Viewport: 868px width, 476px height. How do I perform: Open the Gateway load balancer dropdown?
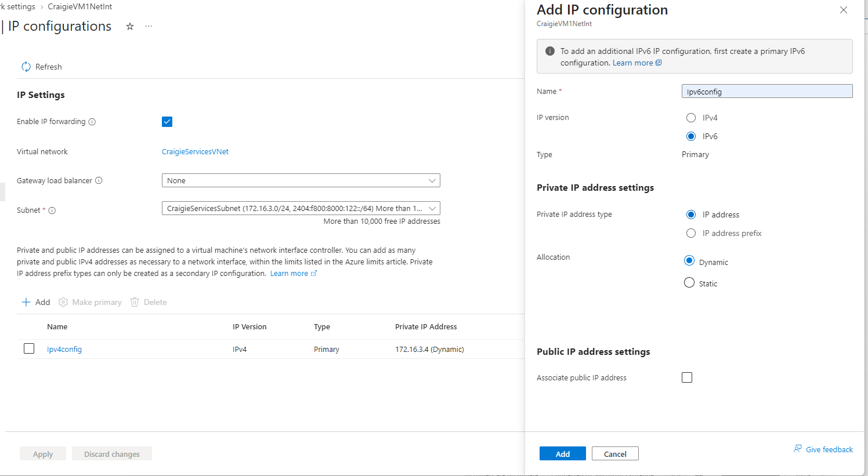301,180
